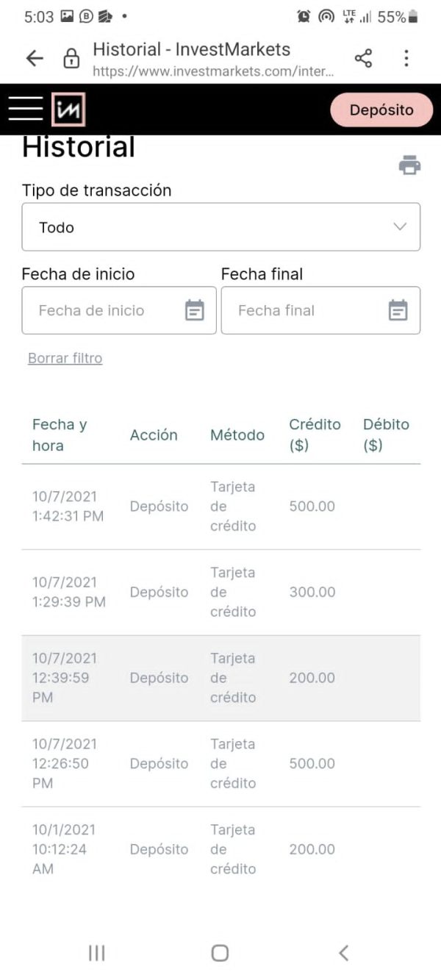
Task: Go back with browser arrow
Action: click(x=35, y=59)
